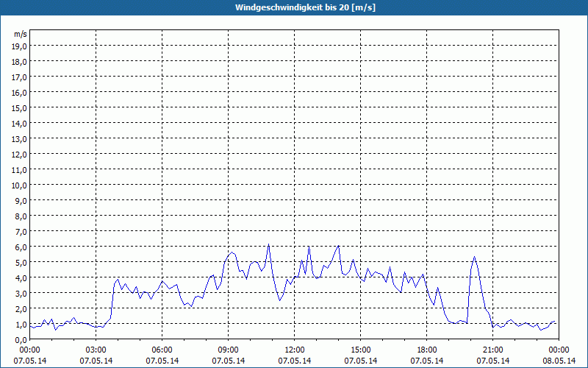
Task: Click the m/s unit label
Action: pos(21,34)
